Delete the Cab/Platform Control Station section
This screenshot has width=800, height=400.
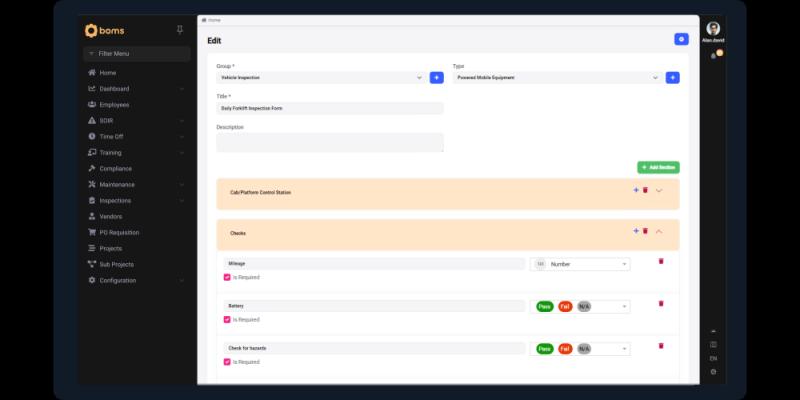[x=645, y=190]
